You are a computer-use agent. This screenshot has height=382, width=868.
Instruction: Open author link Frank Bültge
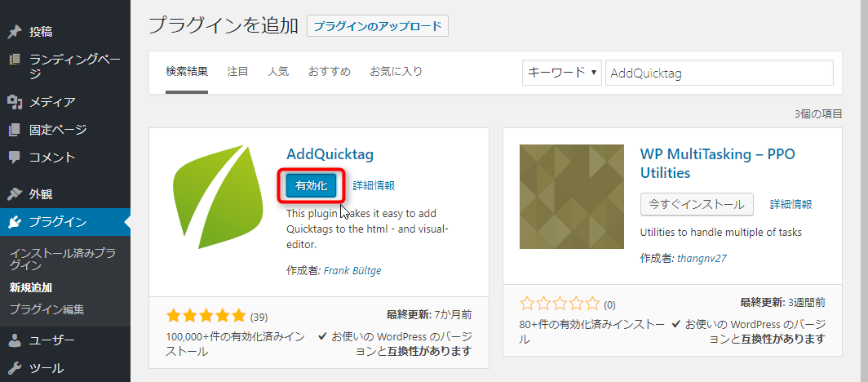(x=352, y=271)
